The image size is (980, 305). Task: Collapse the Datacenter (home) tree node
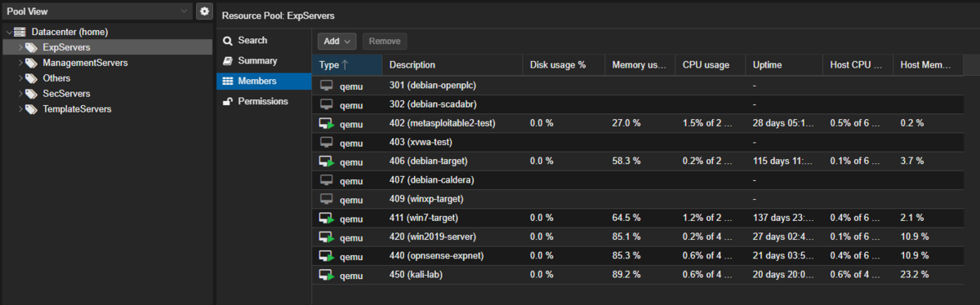pos(8,32)
